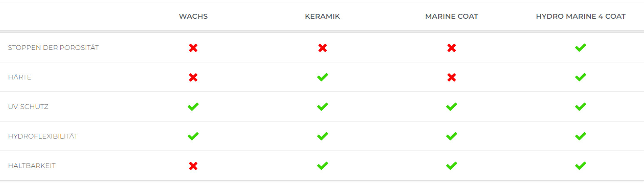Click green check for Keramik Haltbarkeit

click(x=322, y=166)
